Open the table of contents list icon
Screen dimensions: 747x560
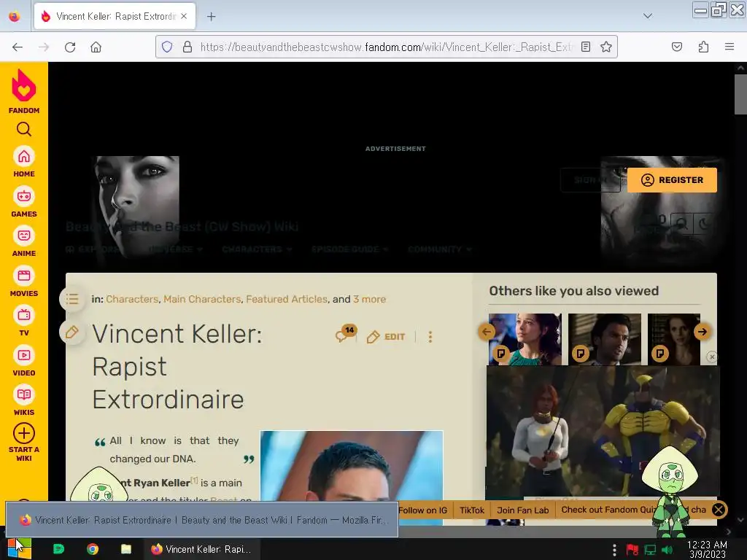pyautogui.click(x=72, y=299)
